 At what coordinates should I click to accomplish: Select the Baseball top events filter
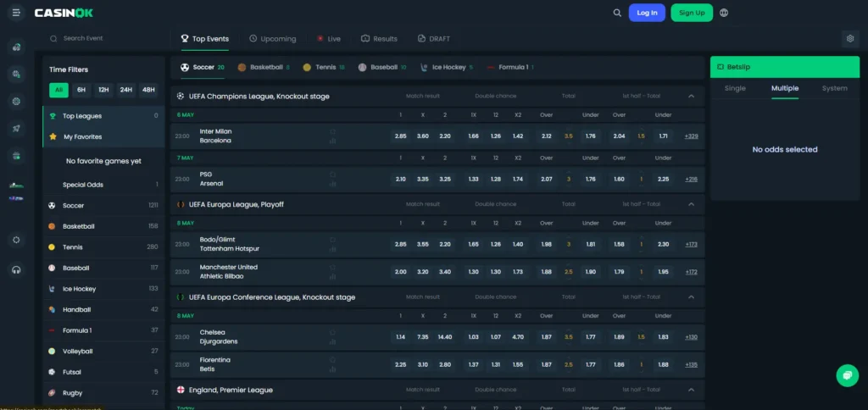[382, 68]
